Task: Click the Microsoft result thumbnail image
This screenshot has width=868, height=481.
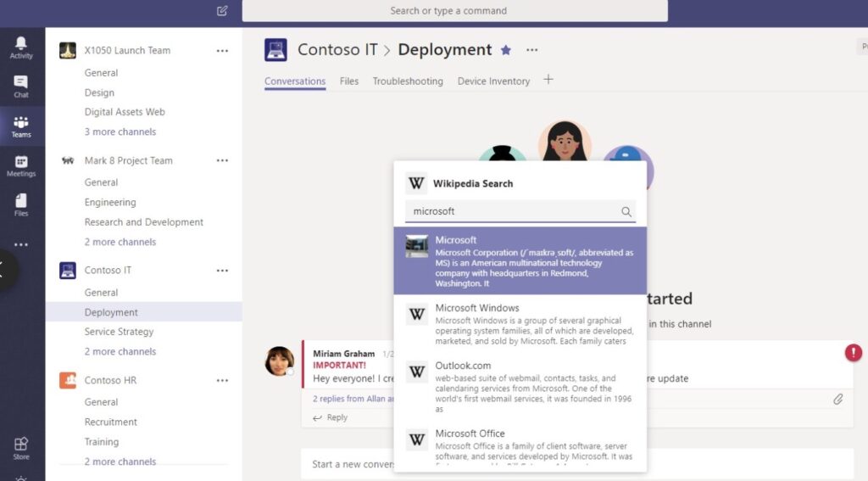Action: (416, 246)
